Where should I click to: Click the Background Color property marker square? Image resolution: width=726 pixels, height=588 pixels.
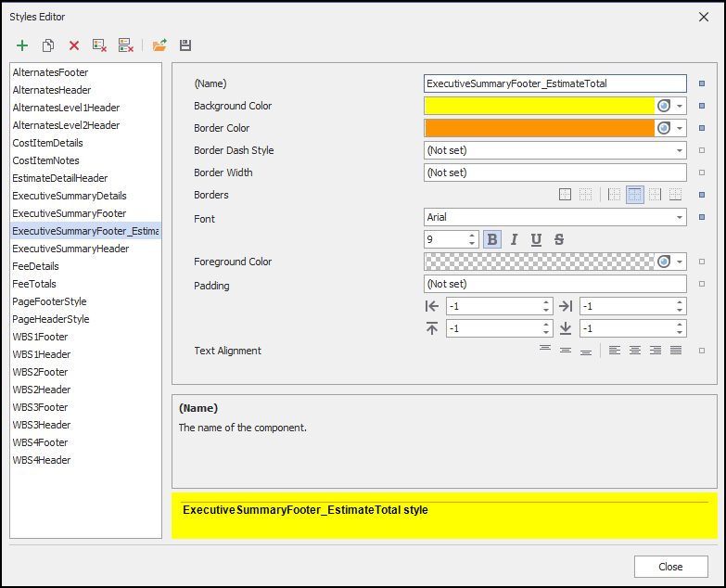coord(702,106)
